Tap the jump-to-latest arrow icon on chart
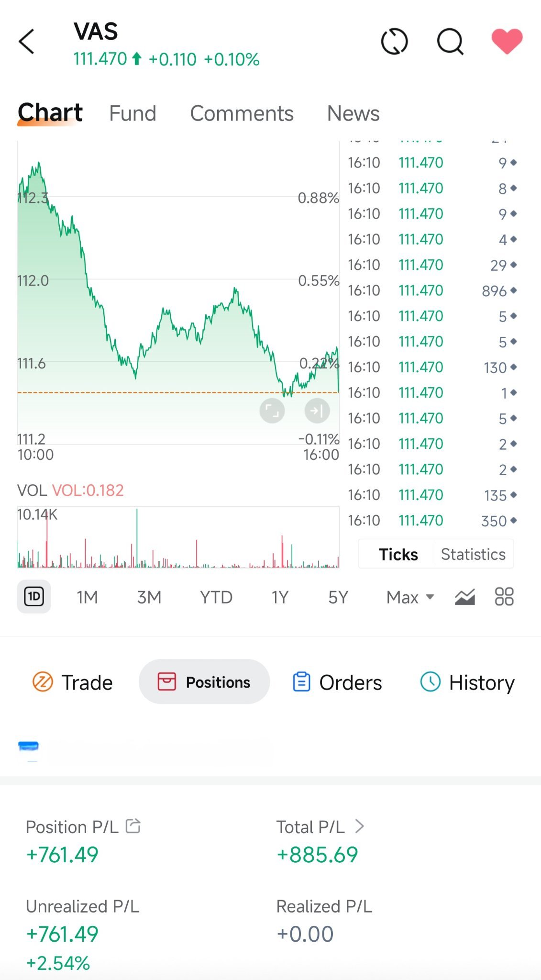This screenshot has height=980, width=541. pos(317,411)
